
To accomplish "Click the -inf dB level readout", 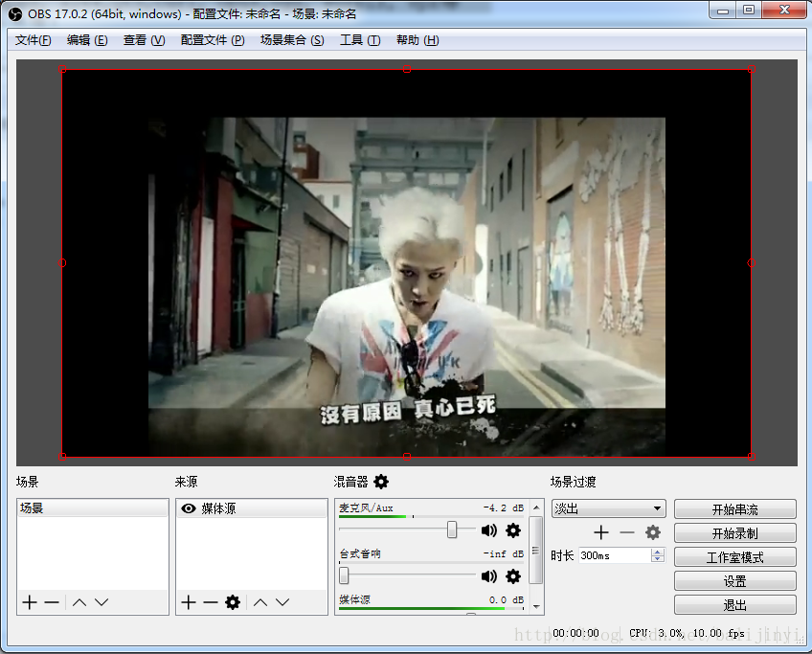I will (x=504, y=553).
